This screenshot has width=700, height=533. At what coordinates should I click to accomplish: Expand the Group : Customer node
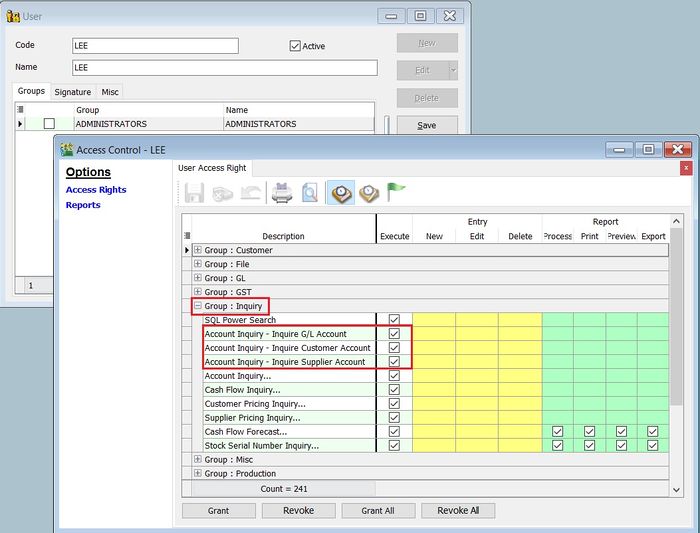tap(198, 250)
